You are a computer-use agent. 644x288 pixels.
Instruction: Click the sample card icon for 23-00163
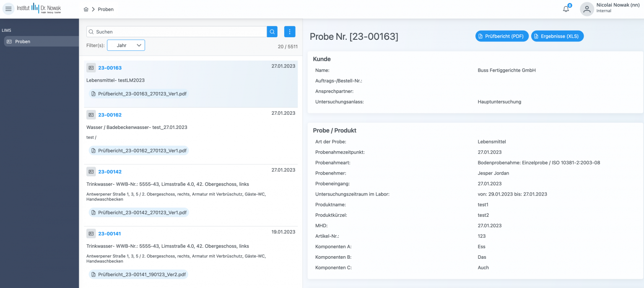(91, 68)
